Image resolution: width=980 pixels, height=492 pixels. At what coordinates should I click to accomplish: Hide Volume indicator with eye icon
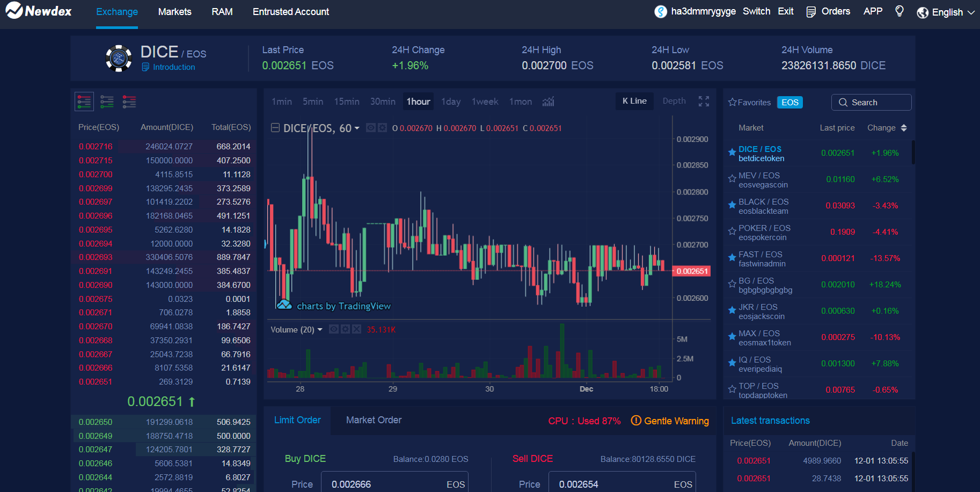click(334, 329)
